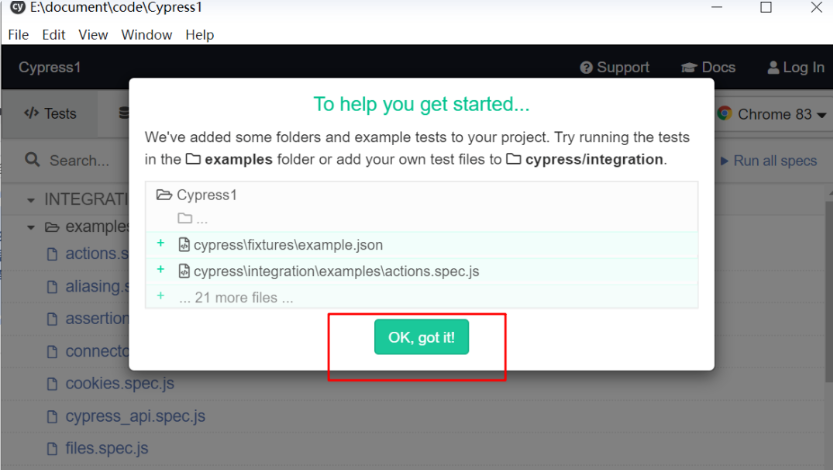Open the Help menu

200,35
